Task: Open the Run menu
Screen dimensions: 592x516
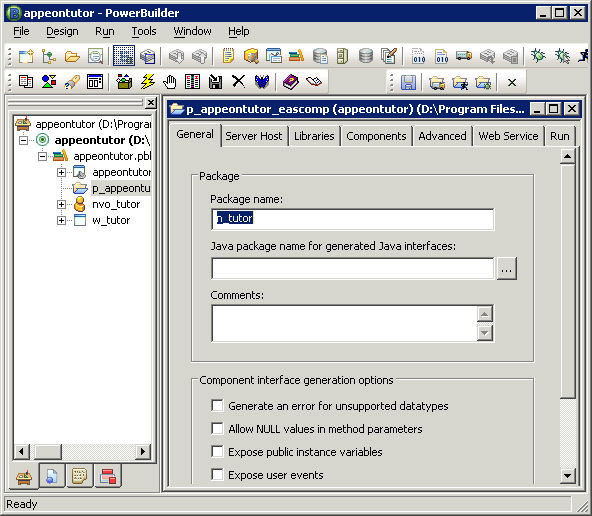Action: point(105,31)
